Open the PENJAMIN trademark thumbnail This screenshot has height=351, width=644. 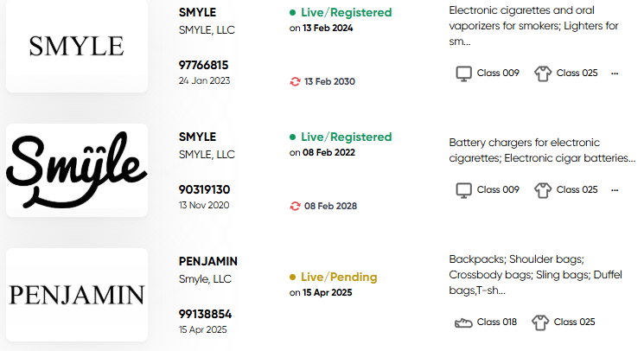point(77,294)
